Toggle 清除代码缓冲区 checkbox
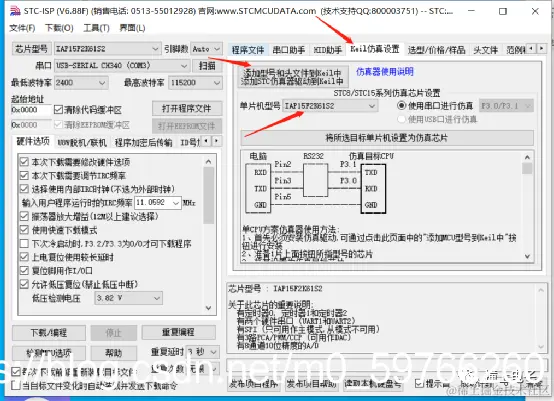Screen dimensions: 554x401 tap(58, 110)
